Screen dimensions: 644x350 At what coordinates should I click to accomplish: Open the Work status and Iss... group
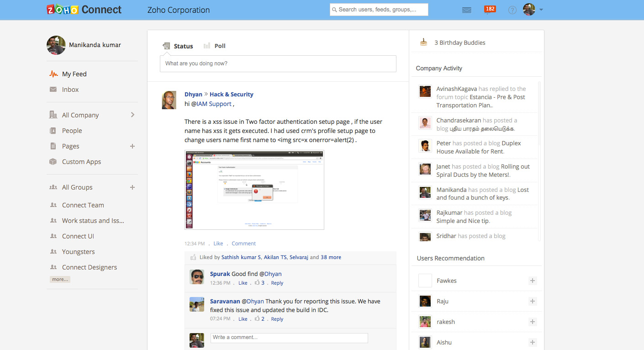[93, 221]
